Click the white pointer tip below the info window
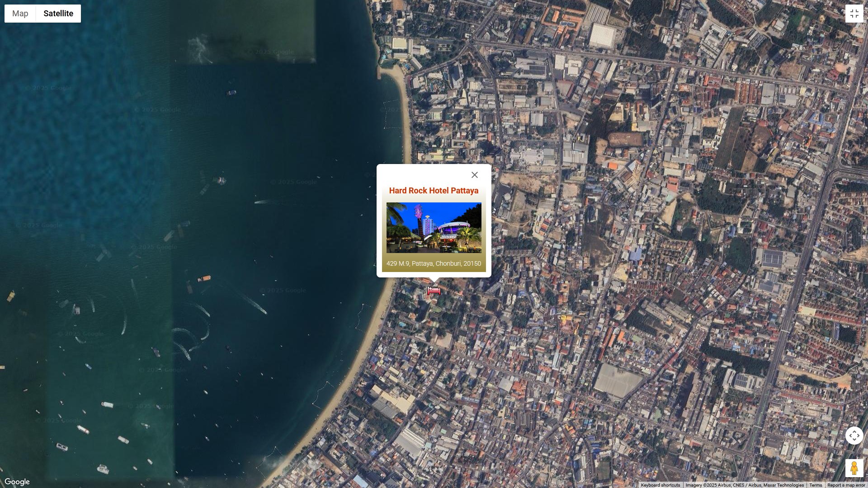 [x=434, y=280]
